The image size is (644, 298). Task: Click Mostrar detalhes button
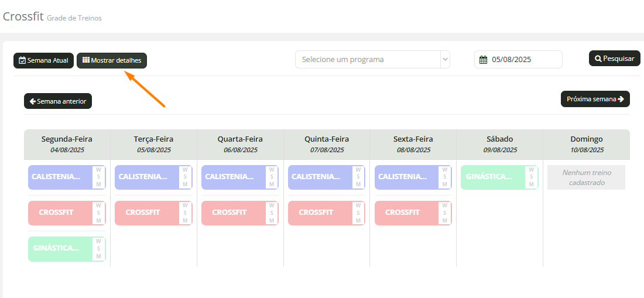click(x=112, y=60)
